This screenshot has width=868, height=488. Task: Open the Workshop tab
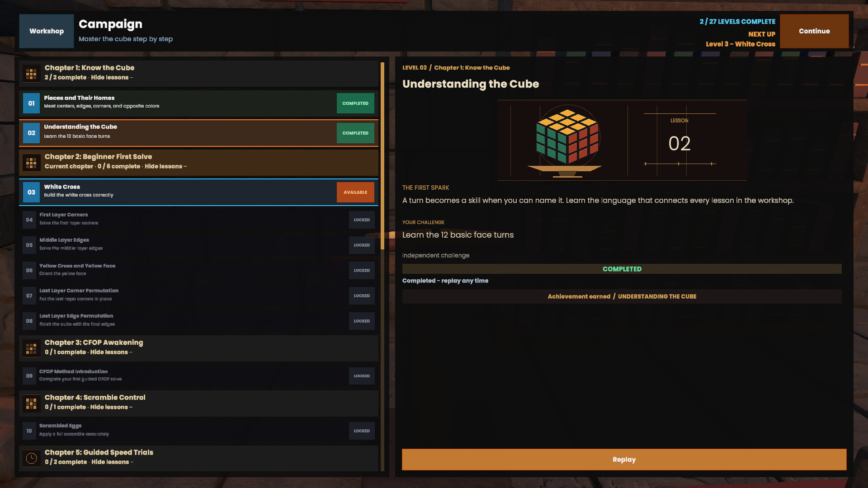[47, 31]
